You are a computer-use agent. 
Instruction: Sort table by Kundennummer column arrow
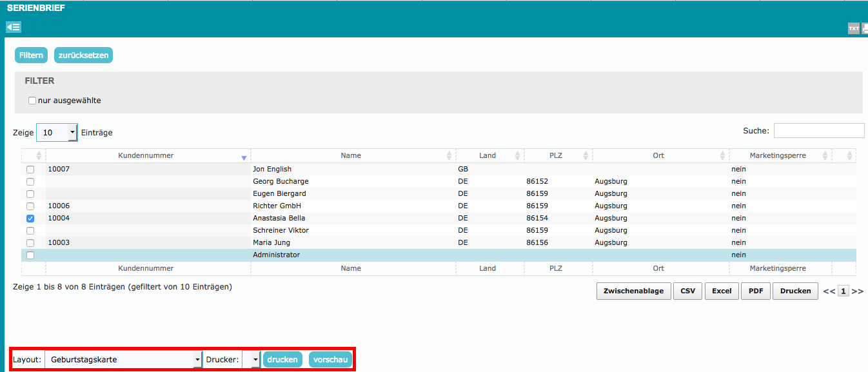244,157
